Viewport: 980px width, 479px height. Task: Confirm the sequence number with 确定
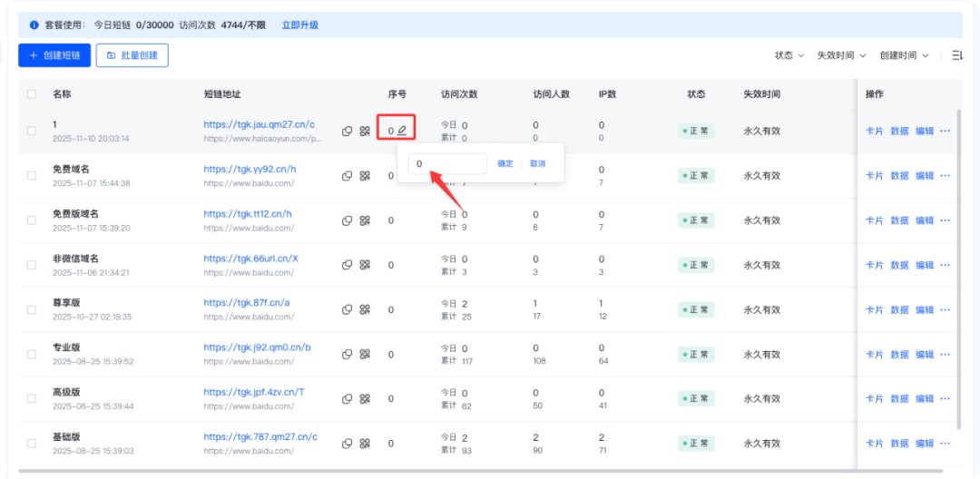[505, 163]
